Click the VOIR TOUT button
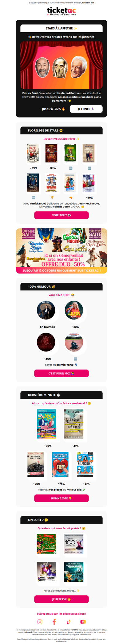Screen dimensions: 123x644 point(61,215)
